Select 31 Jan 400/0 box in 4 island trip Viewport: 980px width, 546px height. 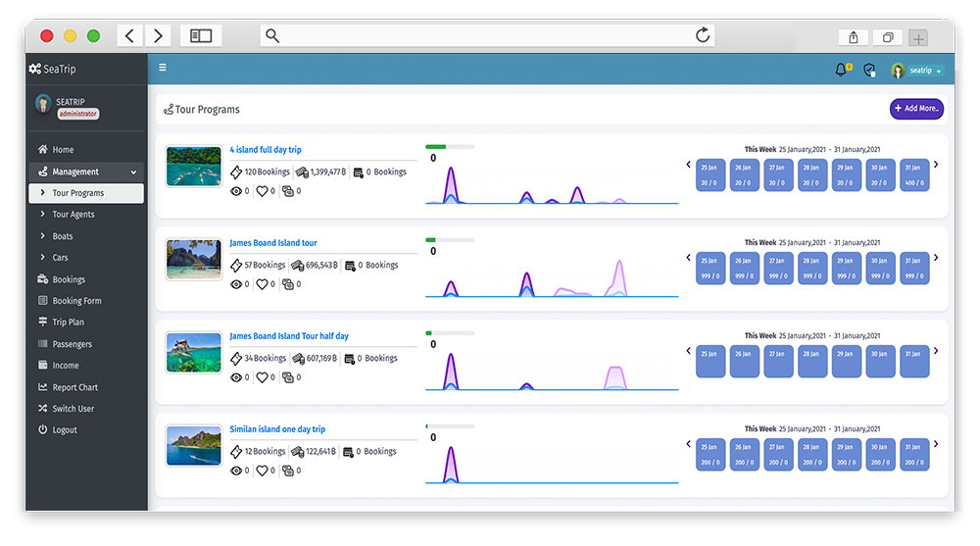point(914,175)
